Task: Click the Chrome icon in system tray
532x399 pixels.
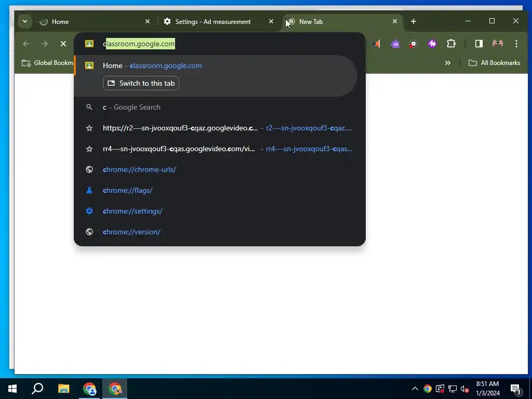Action: coord(428,389)
